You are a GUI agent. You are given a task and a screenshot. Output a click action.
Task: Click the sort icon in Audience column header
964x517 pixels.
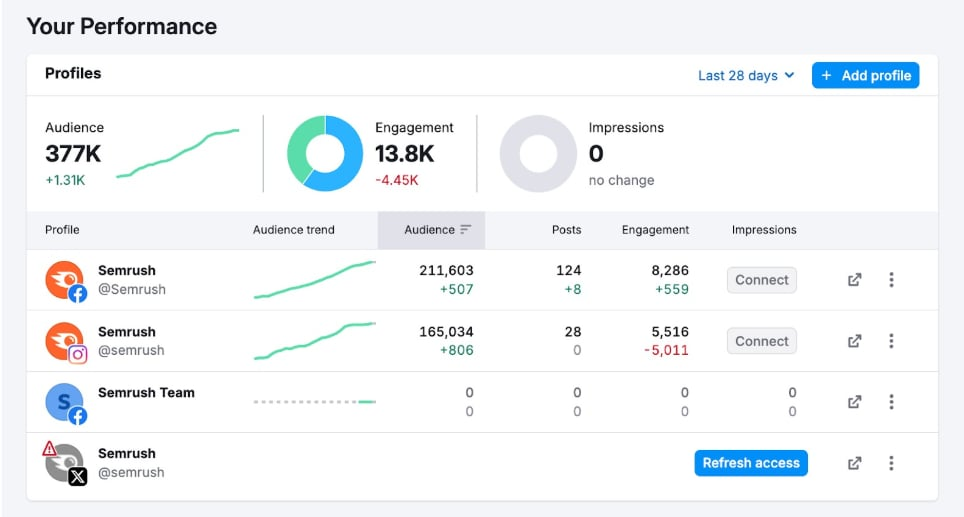tap(465, 229)
